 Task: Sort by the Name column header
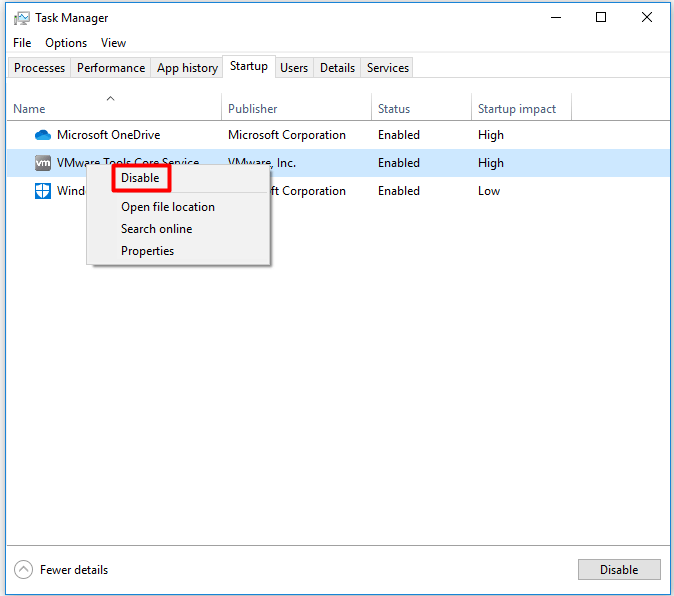pos(114,107)
